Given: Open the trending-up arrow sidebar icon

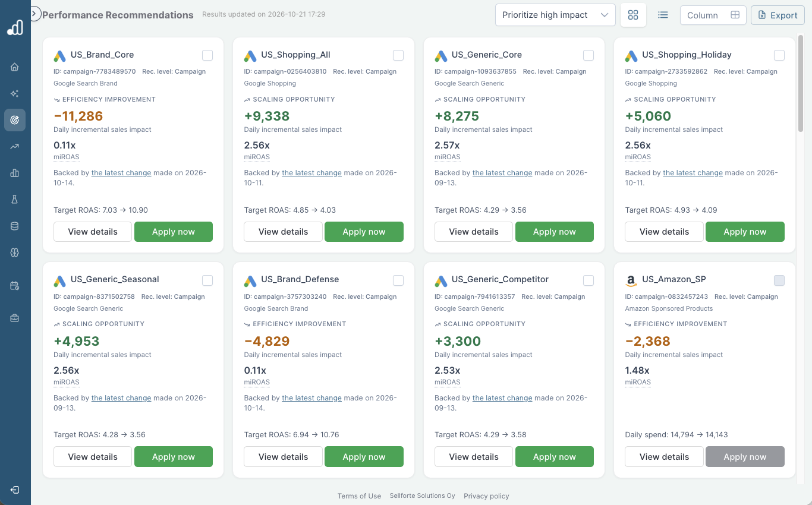Looking at the screenshot, I should pyautogui.click(x=15, y=146).
